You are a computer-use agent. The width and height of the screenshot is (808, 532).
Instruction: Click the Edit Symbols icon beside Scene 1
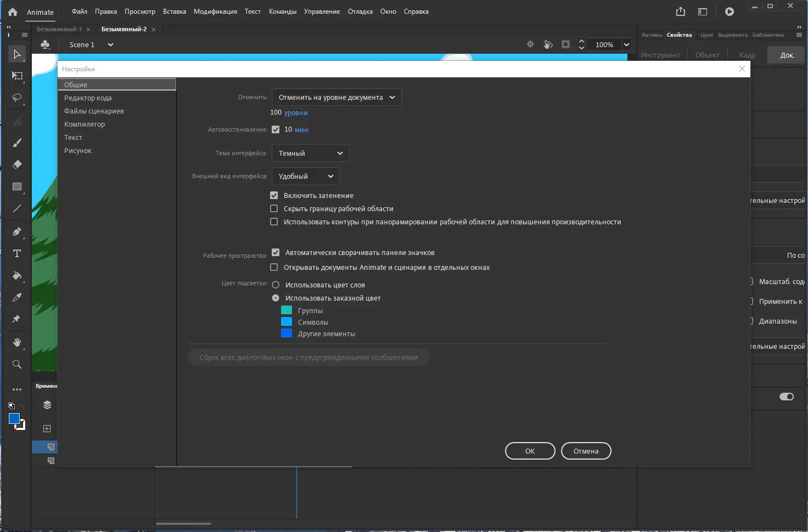tap(46, 44)
